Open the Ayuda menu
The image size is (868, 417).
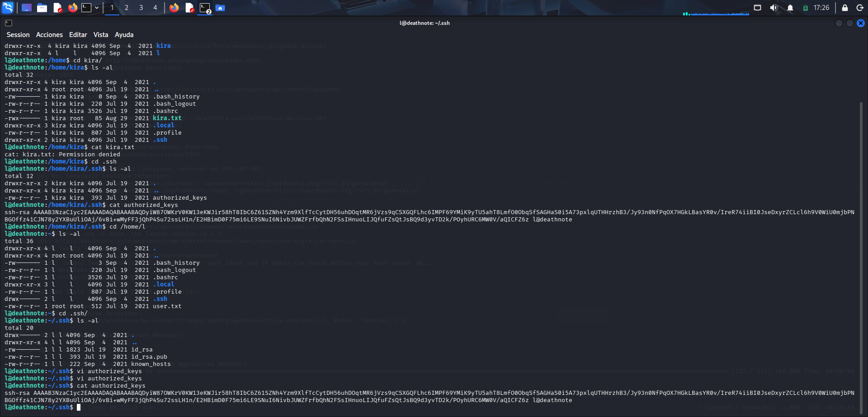click(x=123, y=34)
